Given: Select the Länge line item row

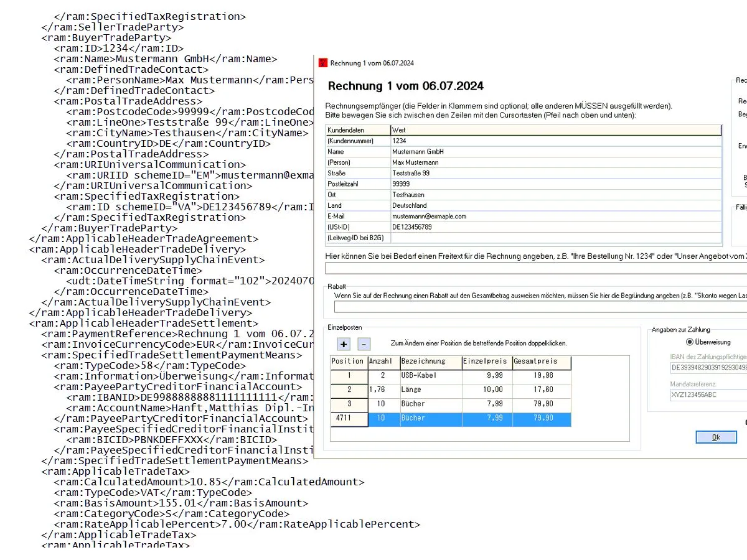Looking at the screenshot, I should tap(430, 390).
